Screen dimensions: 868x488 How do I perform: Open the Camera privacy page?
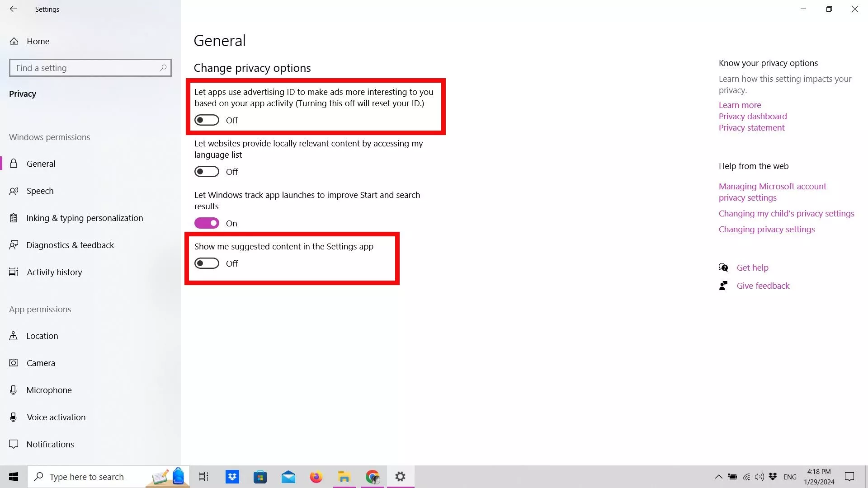click(41, 363)
